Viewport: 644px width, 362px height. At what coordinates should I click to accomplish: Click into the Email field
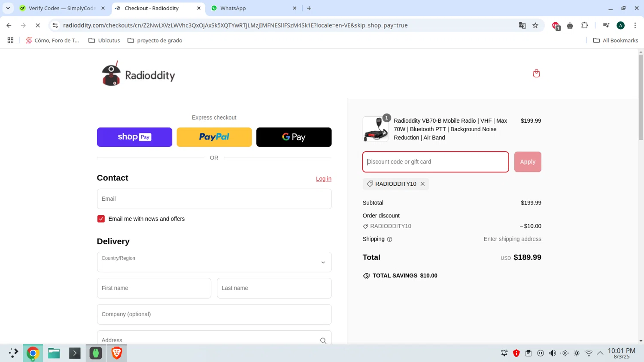(x=214, y=199)
